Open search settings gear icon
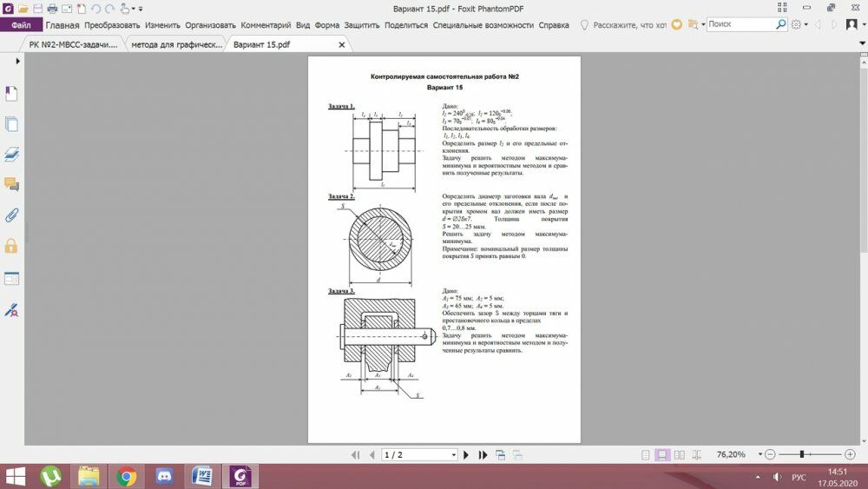This screenshot has width=868, height=489. point(796,24)
